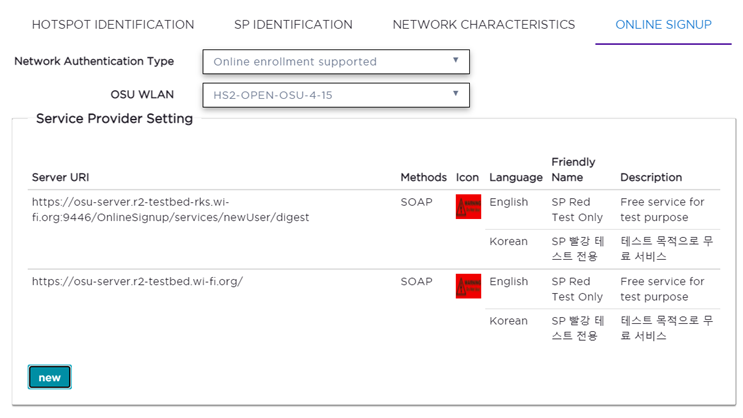Screen dimensions: 743x418
Task: Go to the Network Characteristics tab
Action: coord(483,24)
